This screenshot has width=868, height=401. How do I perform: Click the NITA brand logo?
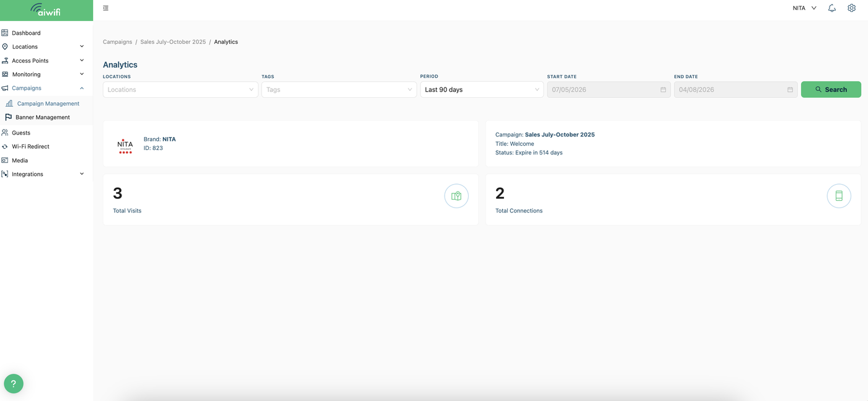(125, 146)
